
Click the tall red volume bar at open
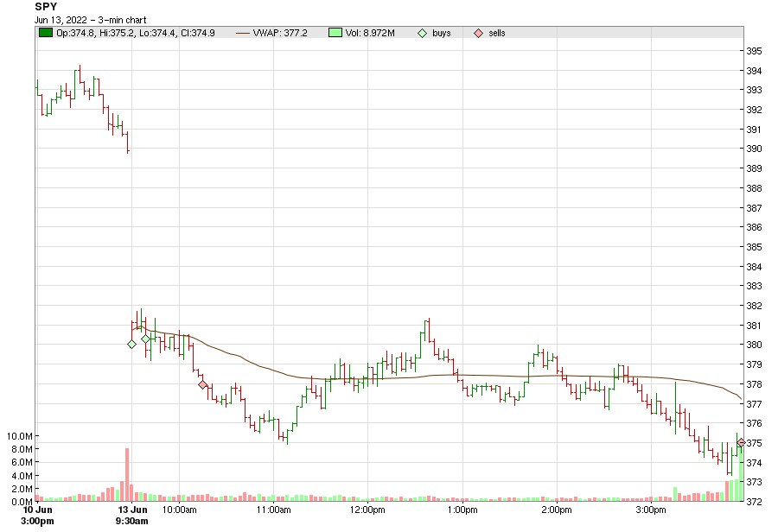click(x=127, y=474)
